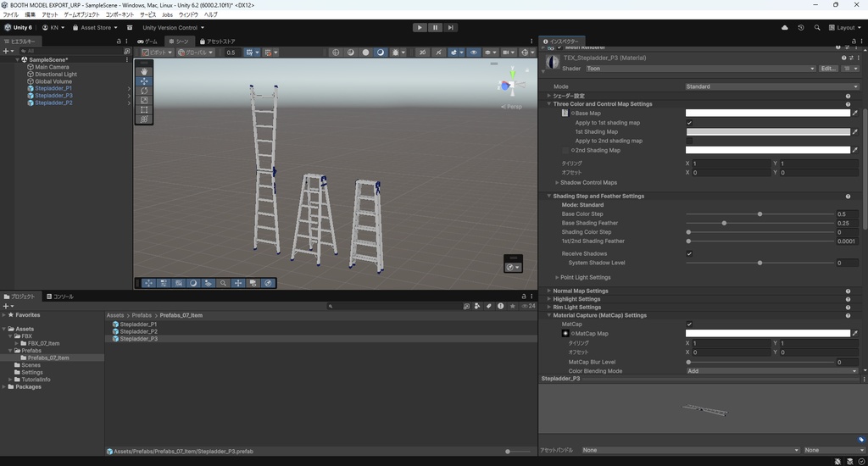Viewport: 868px width, 466px height.
Task: Click the Edit... shader button
Action: point(828,69)
